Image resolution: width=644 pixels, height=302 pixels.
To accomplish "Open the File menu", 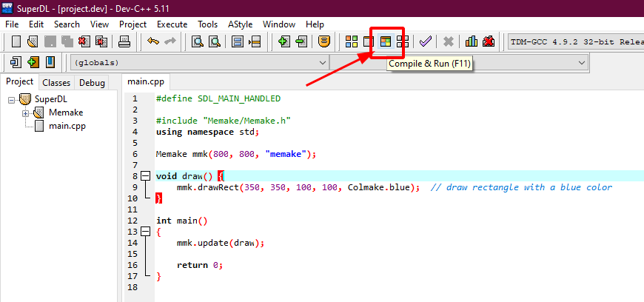I will pyautogui.click(x=12, y=24).
